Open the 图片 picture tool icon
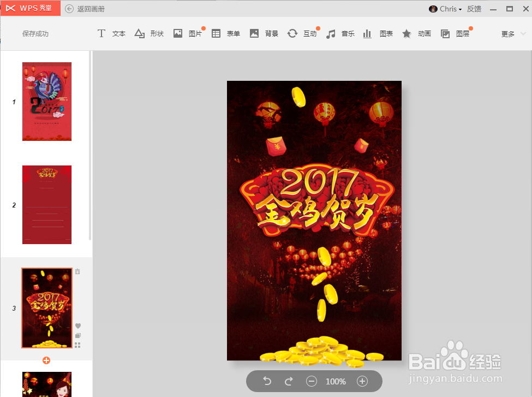532x397 pixels. 178,33
